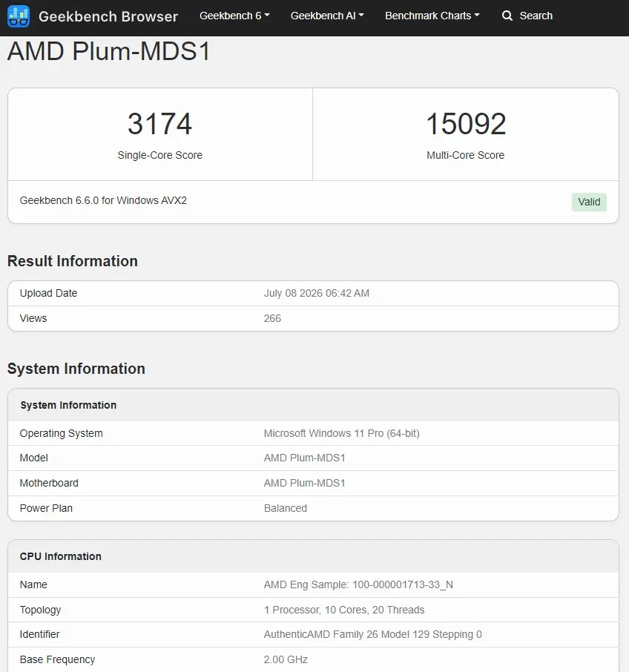
Task: Select AMD Plum-MDS1 value in Motherboard row
Action: pyautogui.click(x=304, y=483)
